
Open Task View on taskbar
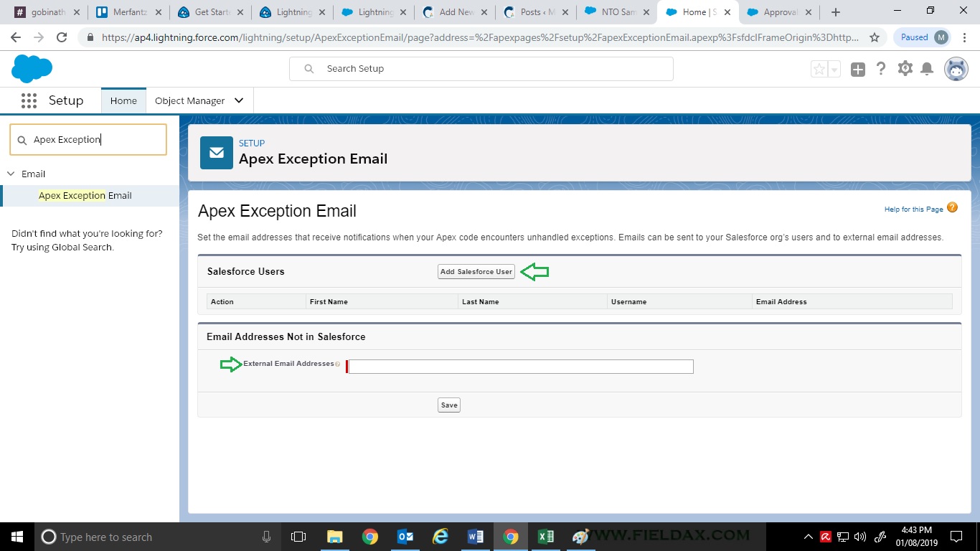click(x=298, y=537)
